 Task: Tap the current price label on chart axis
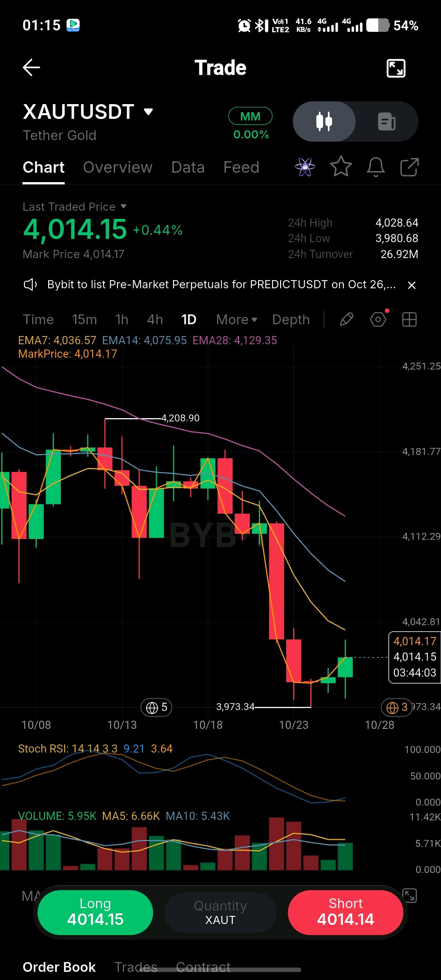point(414,657)
